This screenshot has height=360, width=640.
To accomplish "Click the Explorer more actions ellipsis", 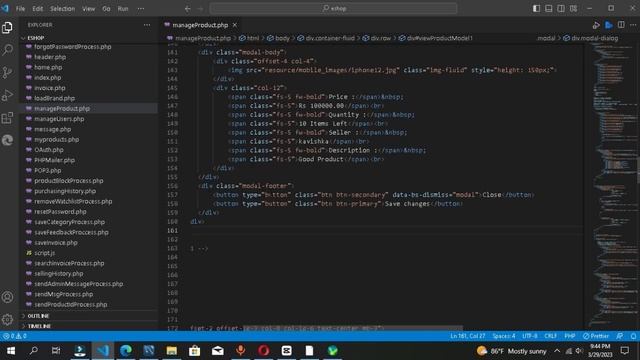I will pyautogui.click(x=147, y=25).
